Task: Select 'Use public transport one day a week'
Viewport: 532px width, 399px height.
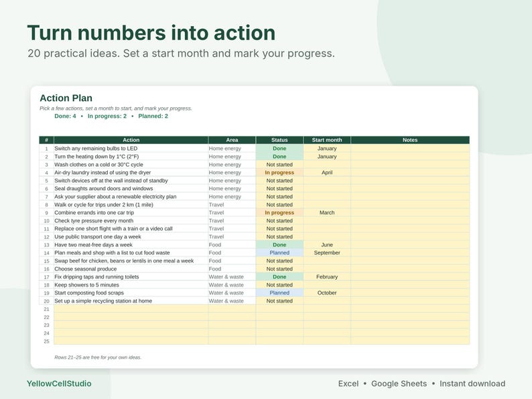Action: pyautogui.click(x=131, y=236)
